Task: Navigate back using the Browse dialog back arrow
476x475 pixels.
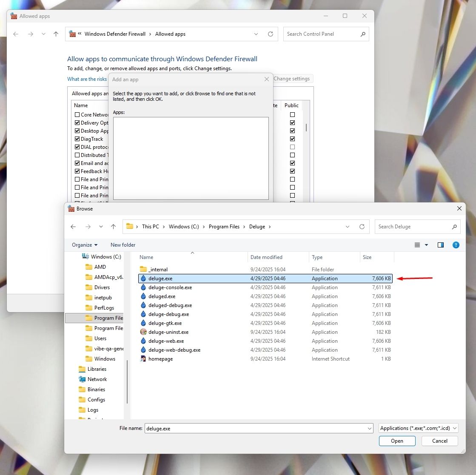Action: (x=73, y=227)
